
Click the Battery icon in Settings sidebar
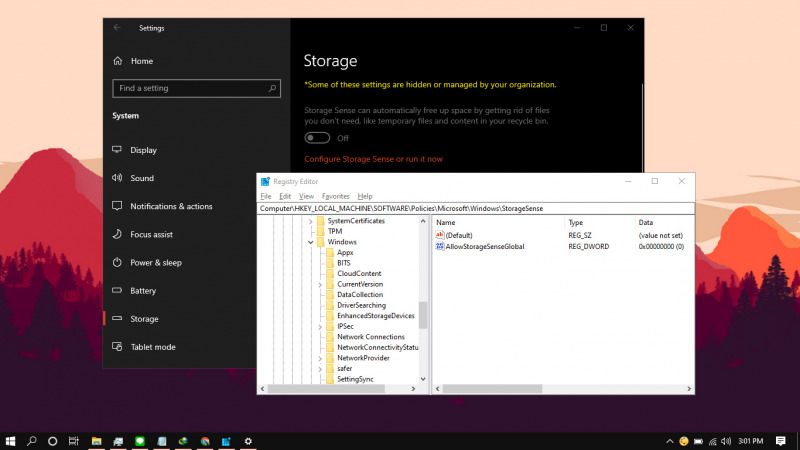click(117, 290)
